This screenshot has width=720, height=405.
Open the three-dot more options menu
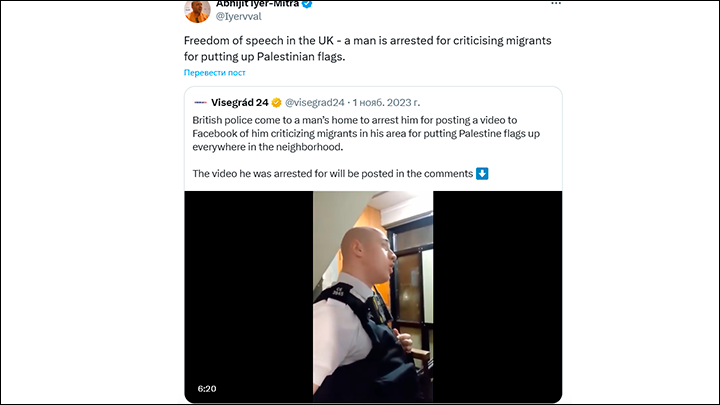556,3
